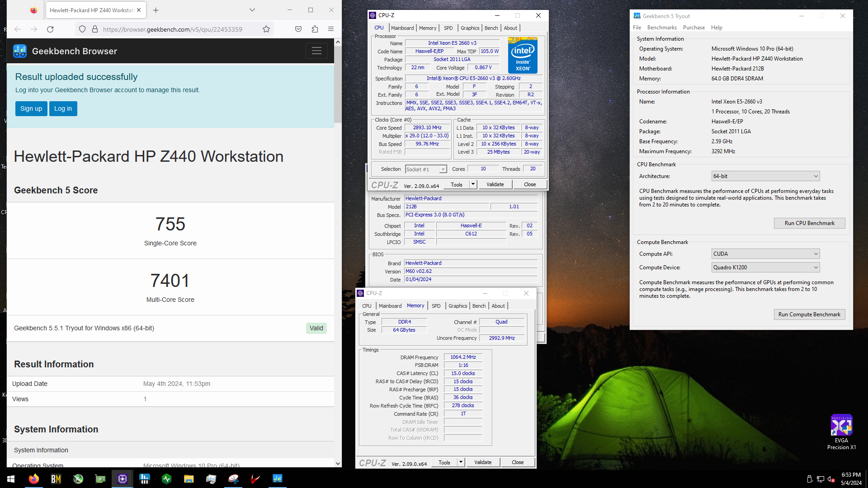
Task: Run CPU Benchmark in Geekbench 5
Action: [809, 223]
